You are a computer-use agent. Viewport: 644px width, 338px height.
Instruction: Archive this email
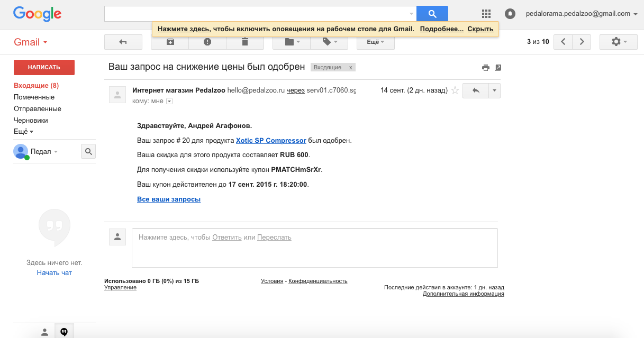pos(170,42)
